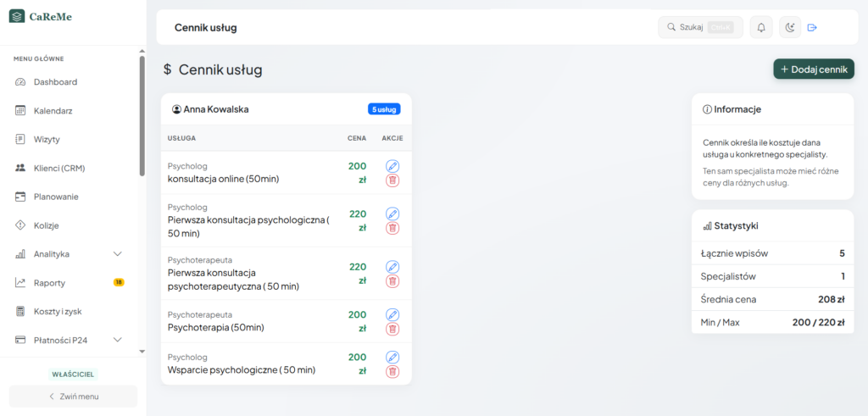Edit Pierwsza konsultacja psychologiczna price
This screenshot has width=868, height=416.
392,214
